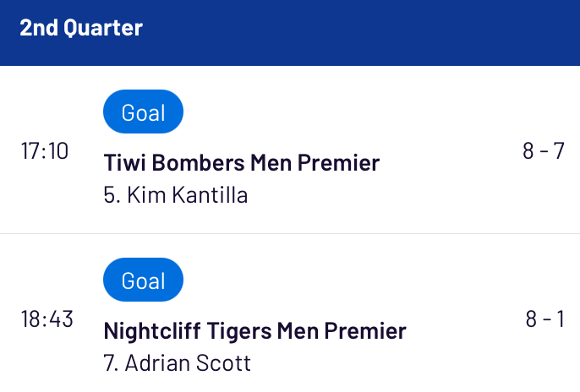Select the 2nd Quarter section header

coord(81,28)
